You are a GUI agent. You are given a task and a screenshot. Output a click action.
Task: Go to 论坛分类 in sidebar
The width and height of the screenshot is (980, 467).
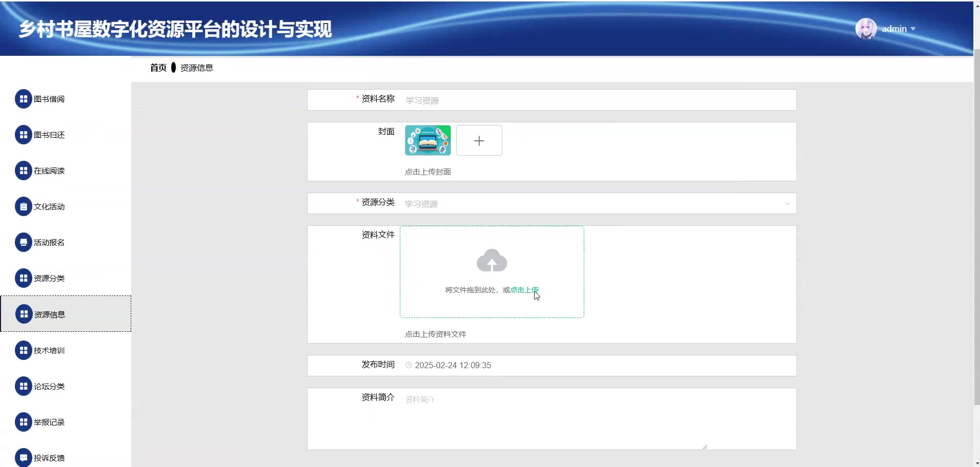click(x=49, y=386)
